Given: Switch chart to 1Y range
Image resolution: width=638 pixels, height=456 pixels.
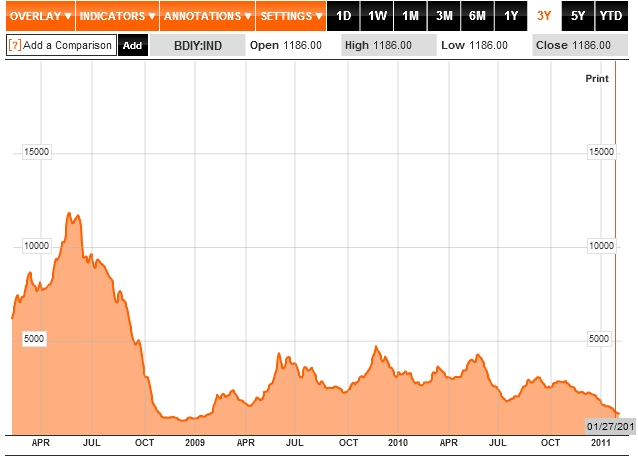Looking at the screenshot, I should tap(511, 16).
